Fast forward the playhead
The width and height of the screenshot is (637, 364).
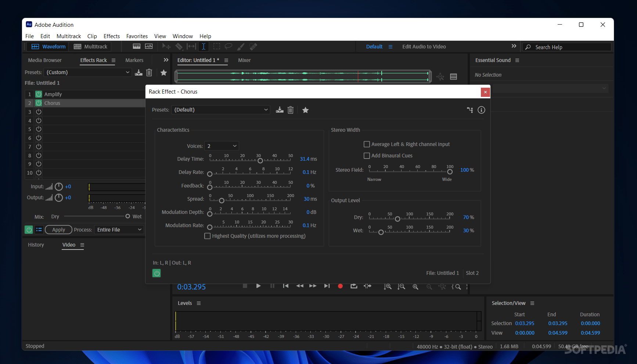313,286
